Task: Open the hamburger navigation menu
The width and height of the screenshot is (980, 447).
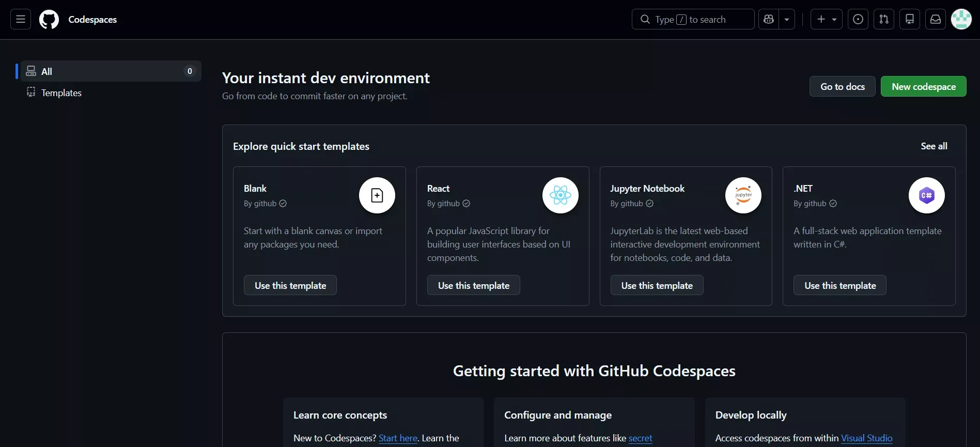Action: pyautogui.click(x=21, y=19)
